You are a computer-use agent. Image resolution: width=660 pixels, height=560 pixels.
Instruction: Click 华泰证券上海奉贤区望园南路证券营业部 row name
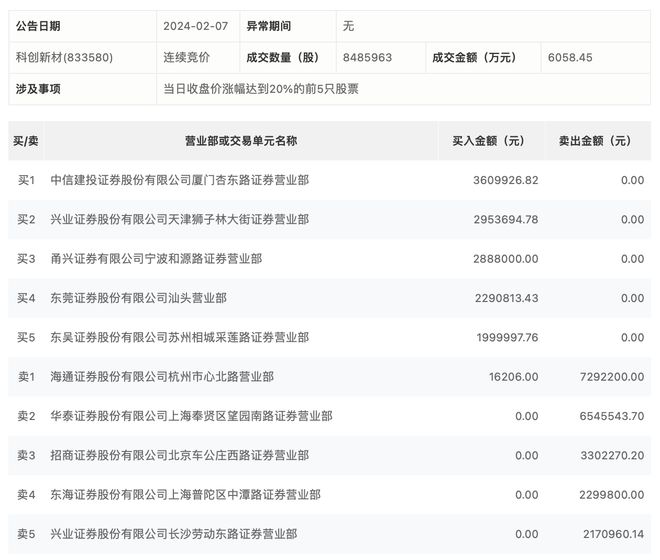point(192,416)
